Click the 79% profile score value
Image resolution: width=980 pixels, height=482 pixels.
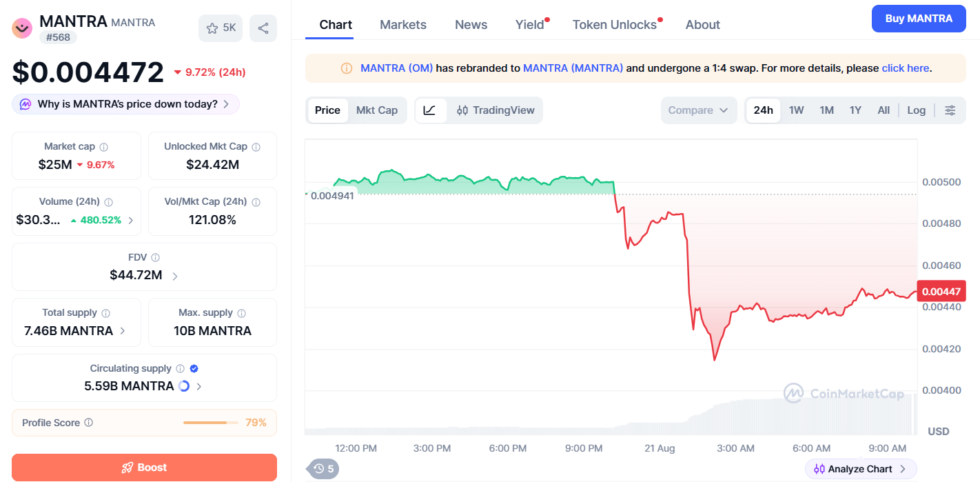(x=256, y=423)
